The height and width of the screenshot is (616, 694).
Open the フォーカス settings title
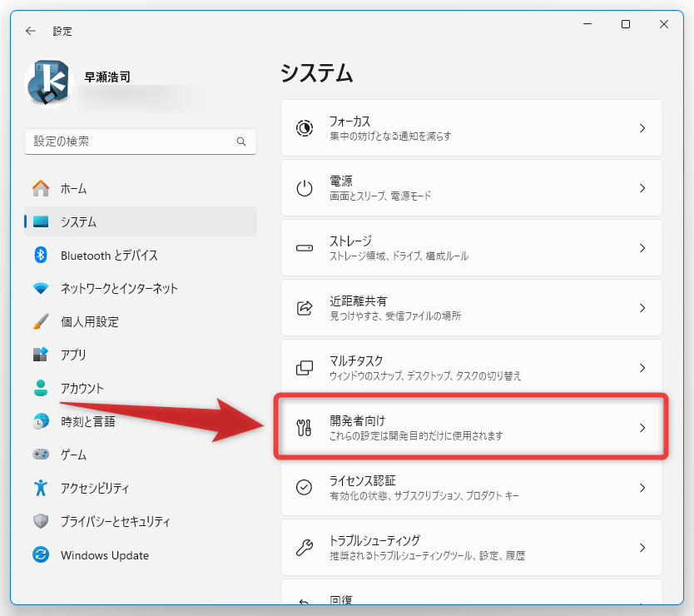pos(349,122)
